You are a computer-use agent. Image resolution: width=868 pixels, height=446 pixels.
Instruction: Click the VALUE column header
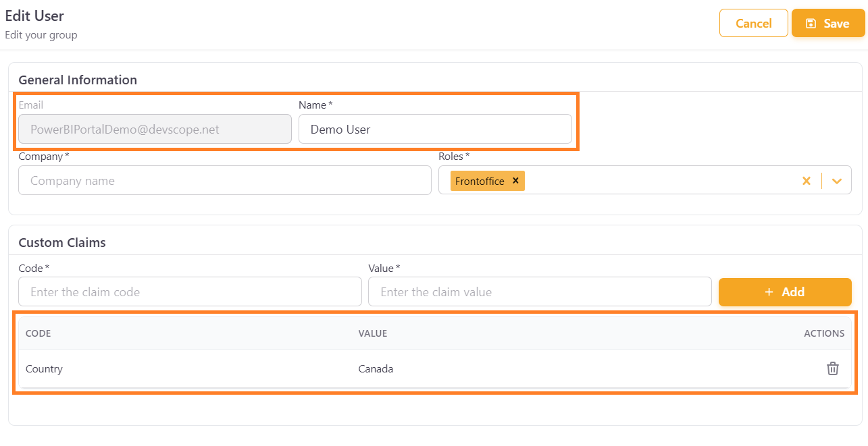(373, 333)
